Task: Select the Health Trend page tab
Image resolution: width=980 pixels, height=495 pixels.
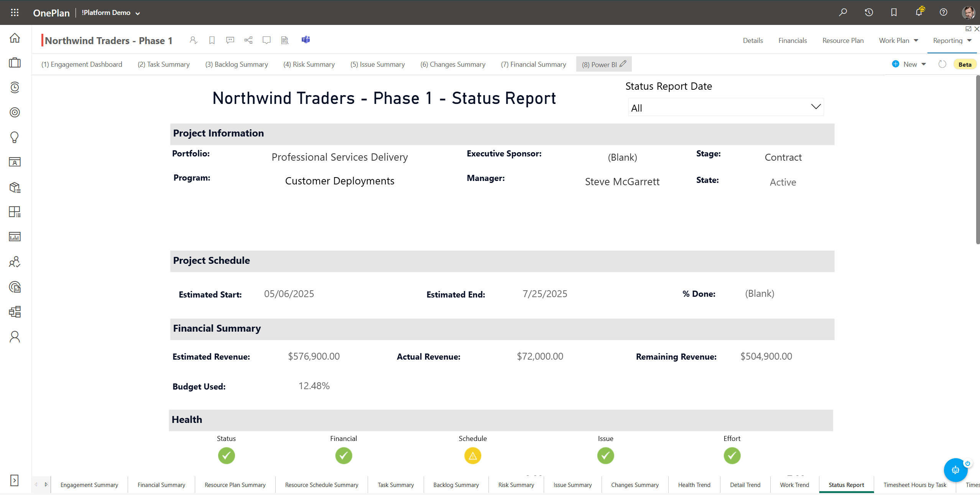Action: (694, 485)
